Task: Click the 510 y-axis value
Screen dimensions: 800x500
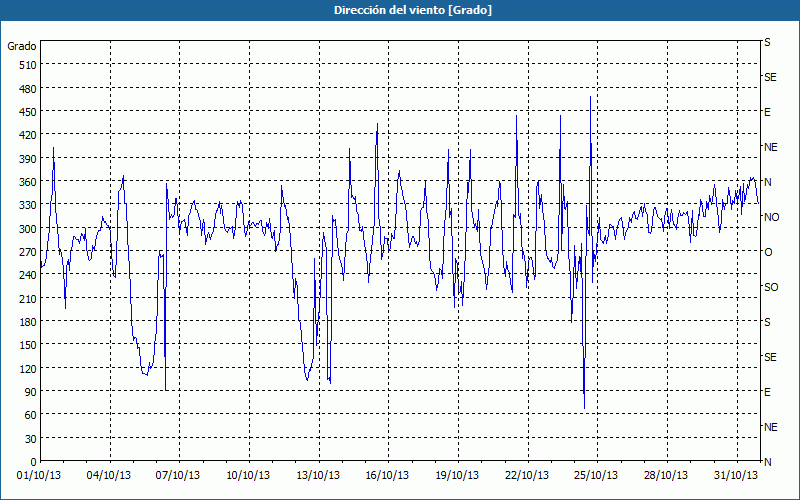Action: tap(28, 65)
